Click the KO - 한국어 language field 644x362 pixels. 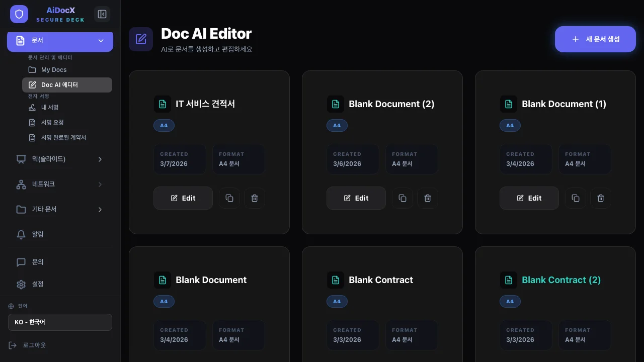60,322
